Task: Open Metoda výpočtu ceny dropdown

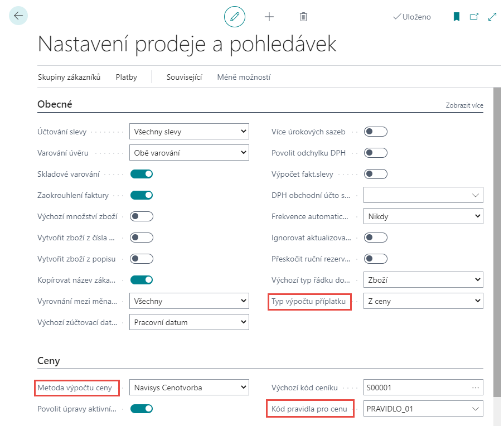Action: tap(189, 388)
